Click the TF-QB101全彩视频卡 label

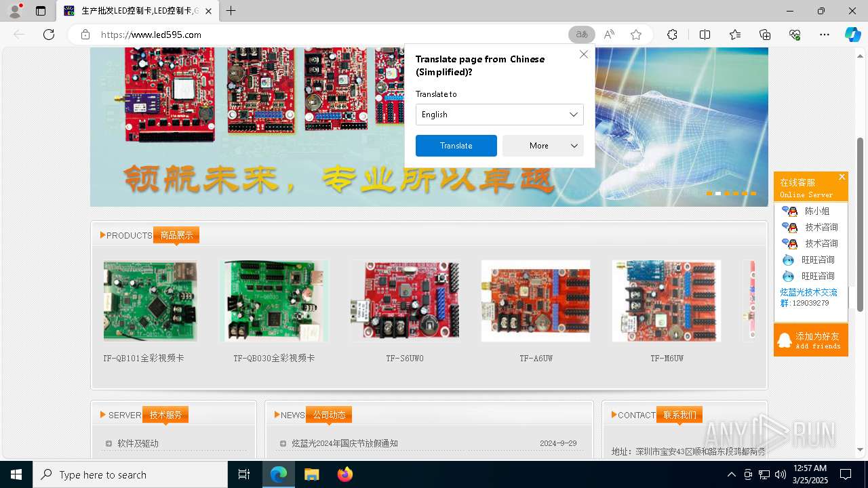point(144,358)
